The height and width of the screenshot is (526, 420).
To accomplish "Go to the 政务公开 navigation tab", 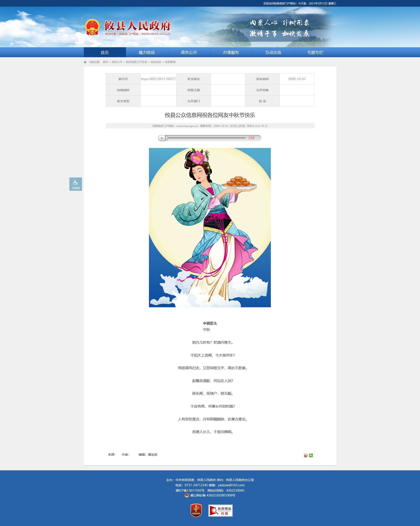I will tap(189, 52).
